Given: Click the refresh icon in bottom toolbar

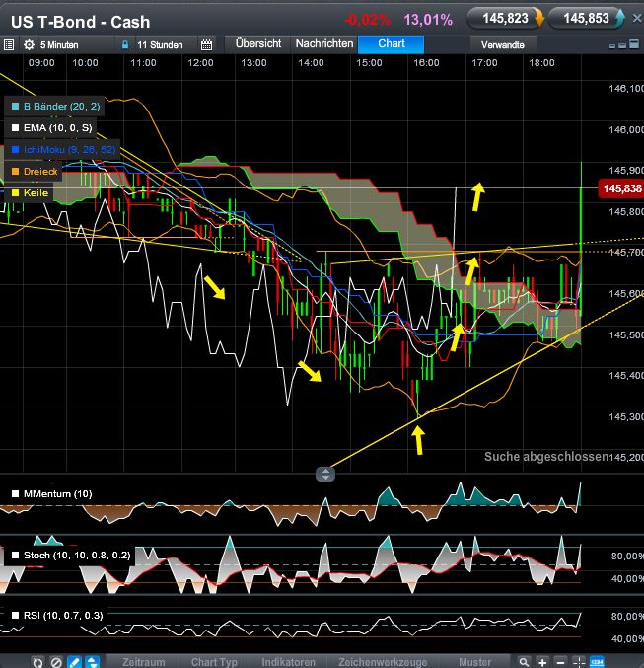Looking at the screenshot, I should click(38, 661).
